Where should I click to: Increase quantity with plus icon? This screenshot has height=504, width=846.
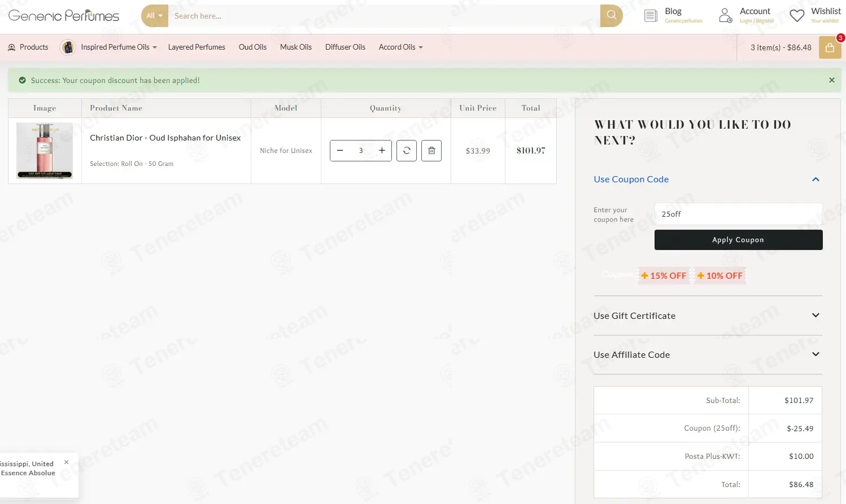[x=382, y=151]
